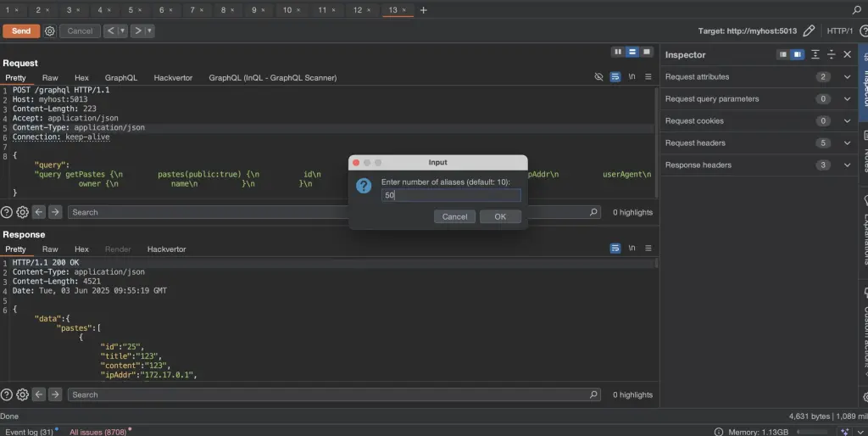Go to previous match in Request search
The image size is (868, 436).
[39, 211]
